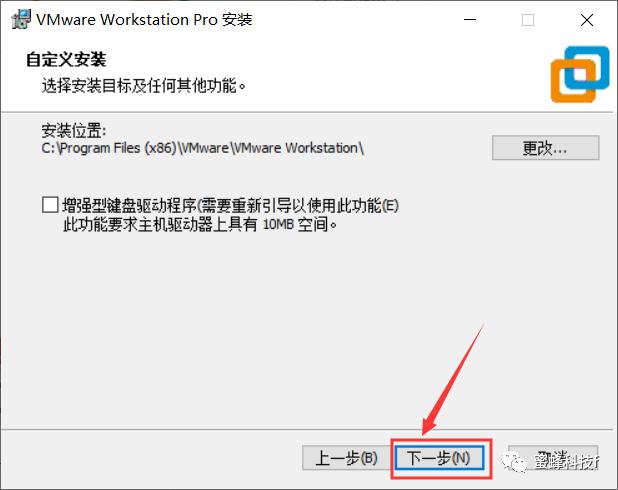Open the 更改... install location dialog

(545, 148)
